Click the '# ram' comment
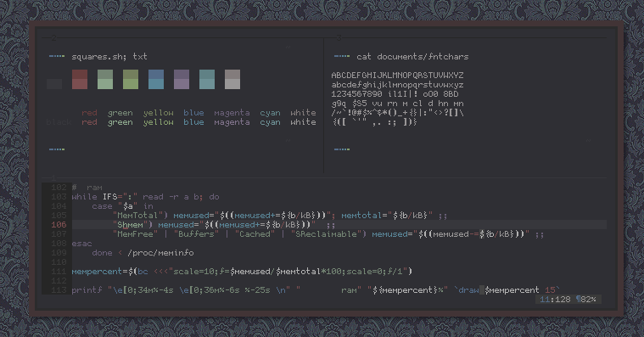This screenshot has height=337, width=644. pyautogui.click(x=87, y=188)
